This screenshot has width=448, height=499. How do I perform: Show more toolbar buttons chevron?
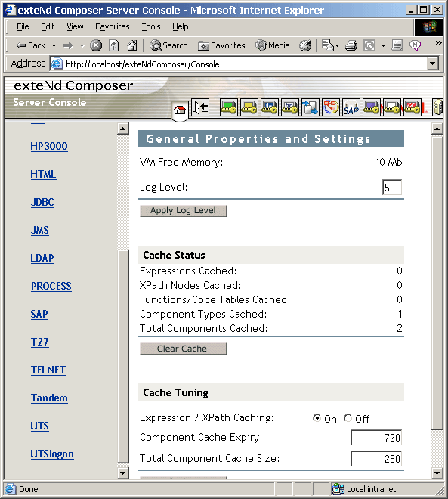438,42
